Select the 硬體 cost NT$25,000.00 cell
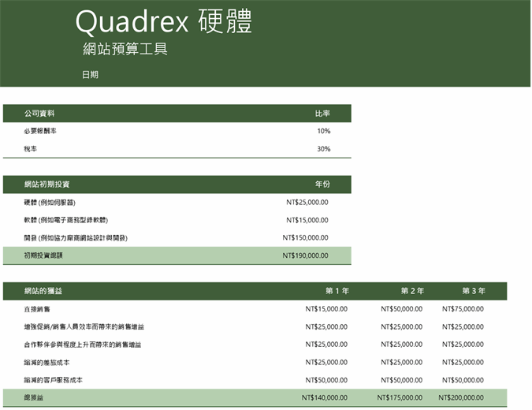532x410 pixels. click(307, 202)
